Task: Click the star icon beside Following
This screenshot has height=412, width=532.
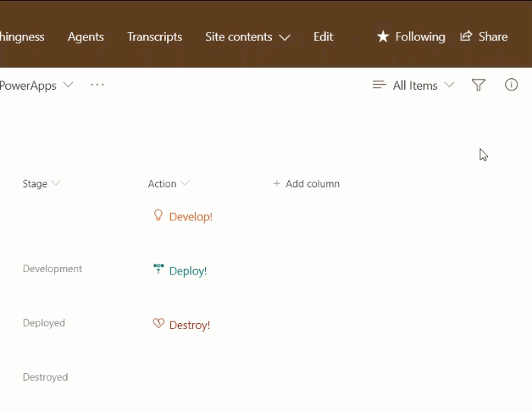Action: [383, 36]
